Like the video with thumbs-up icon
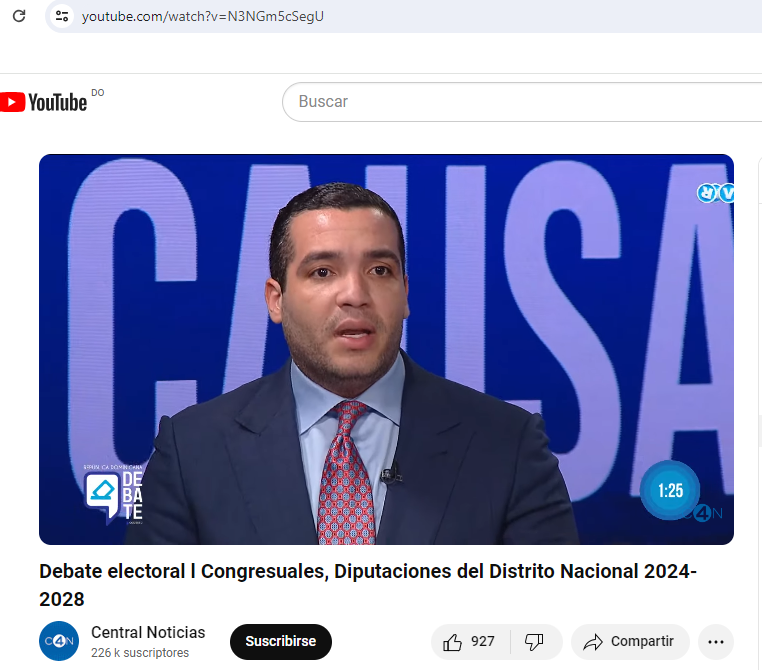This screenshot has width=762, height=670. [x=453, y=642]
